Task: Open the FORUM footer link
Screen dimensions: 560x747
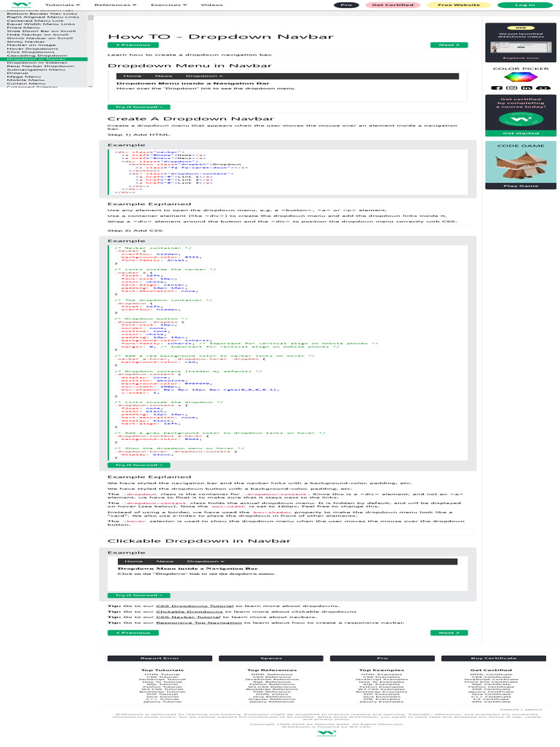Action: (510, 710)
